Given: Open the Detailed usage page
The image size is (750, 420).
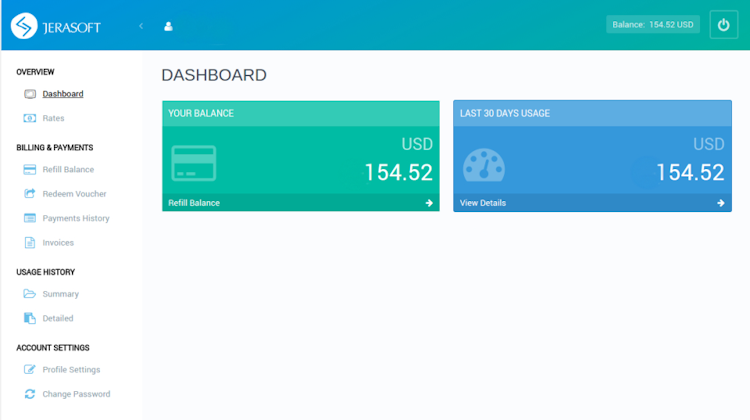Looking at the screenshot, I should (x=57, y=318).
